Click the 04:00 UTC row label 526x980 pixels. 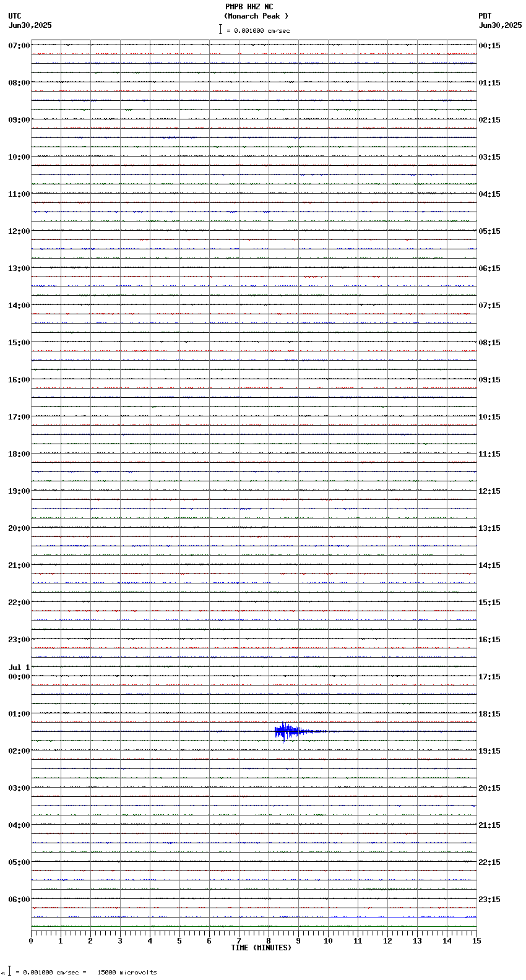(x=19, y=825)
